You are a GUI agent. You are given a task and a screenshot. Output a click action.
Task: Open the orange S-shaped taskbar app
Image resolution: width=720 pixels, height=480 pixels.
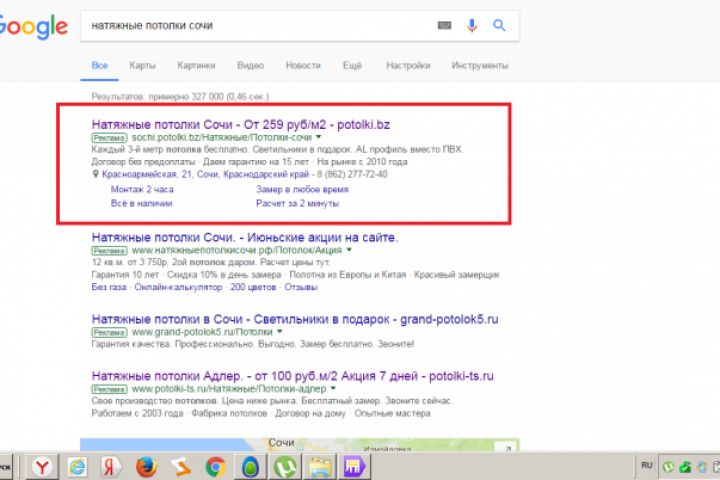tap(181, 467)
